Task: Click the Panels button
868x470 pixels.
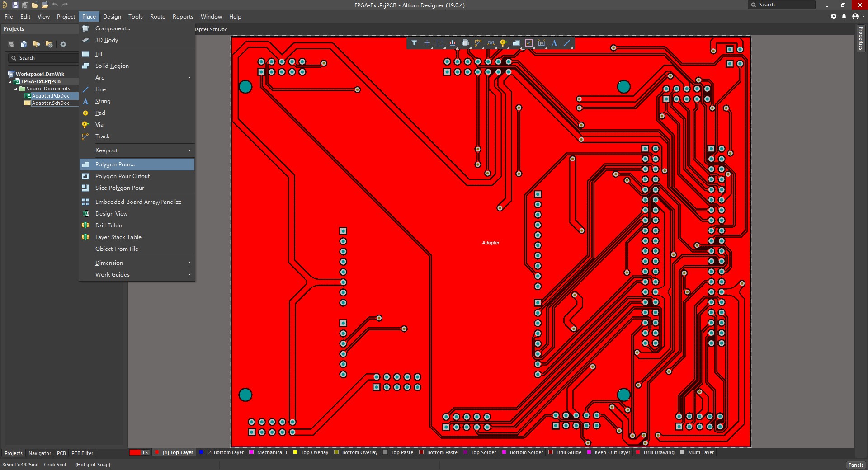Action: tap(856, 465)
